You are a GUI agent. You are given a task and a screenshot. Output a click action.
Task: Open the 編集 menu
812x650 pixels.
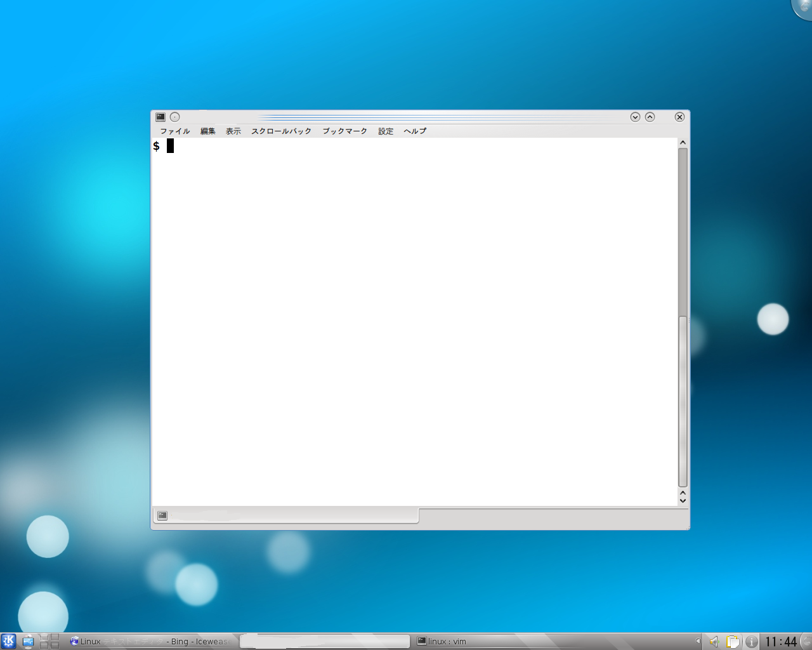[207, 131]
